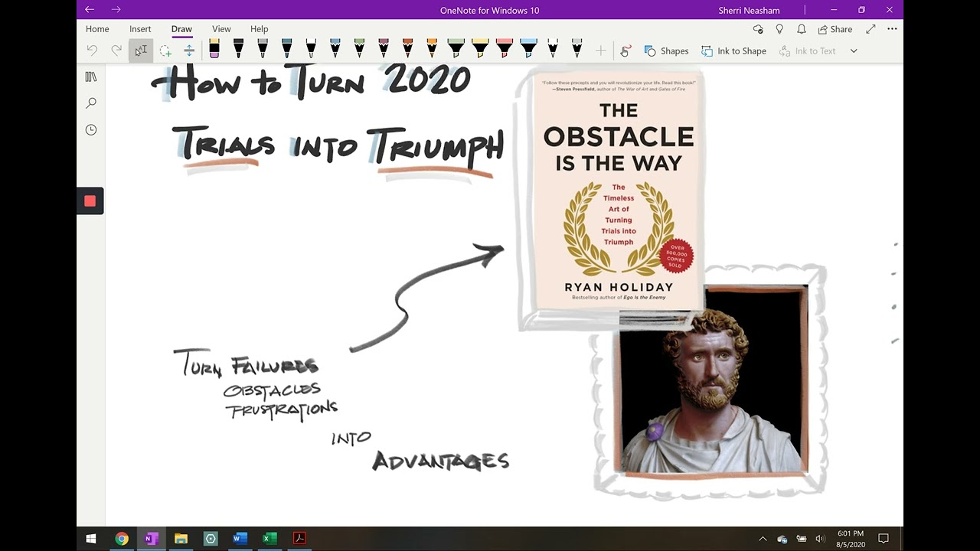
Task: Open the Insert tab
Action: (140, 29)
